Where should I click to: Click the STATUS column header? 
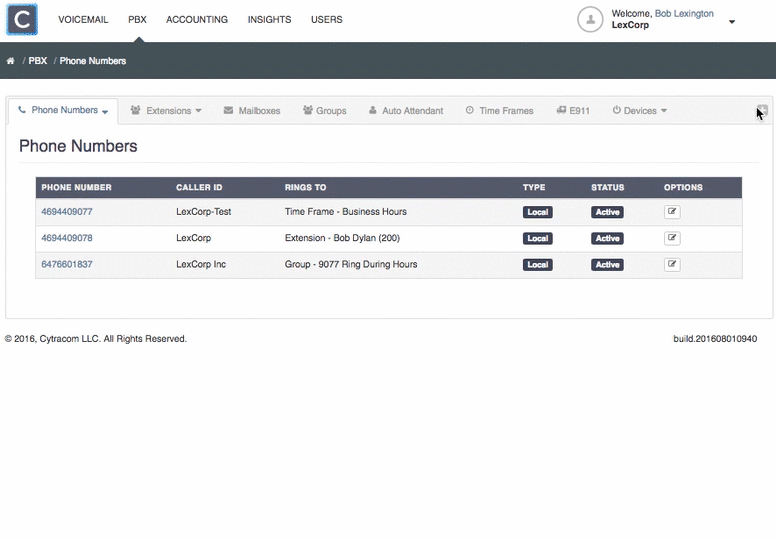608,188
